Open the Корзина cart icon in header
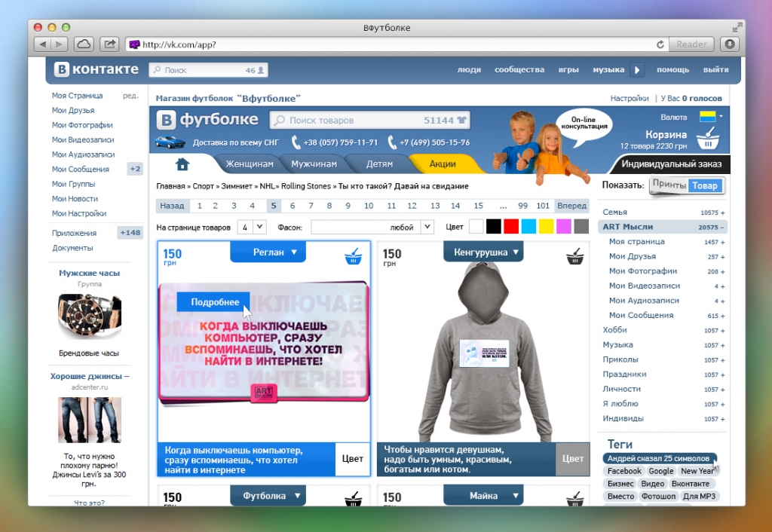 pyautogui.click(x=708, y=139)
